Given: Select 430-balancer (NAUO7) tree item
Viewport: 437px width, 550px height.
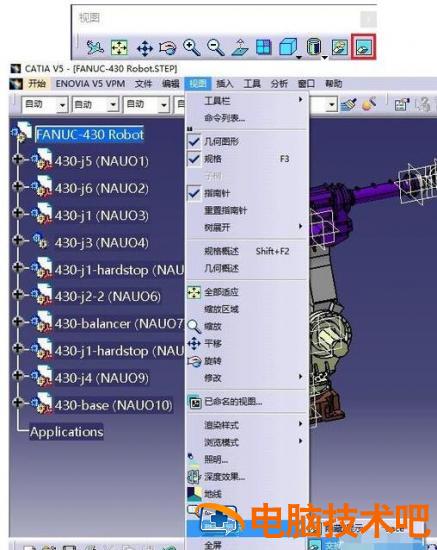Looking at the screenshot, I should [x=119, y=323].
